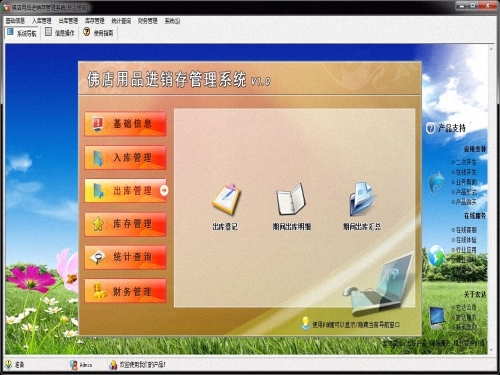The height and width of the screenshot is (375, 500).
Task: Click the 欢迎使用我们的产品 status message
Action: point(143,365)
